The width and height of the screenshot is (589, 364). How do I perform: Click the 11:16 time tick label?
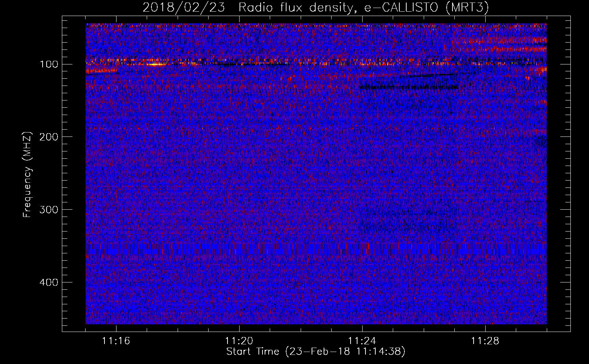116,341
